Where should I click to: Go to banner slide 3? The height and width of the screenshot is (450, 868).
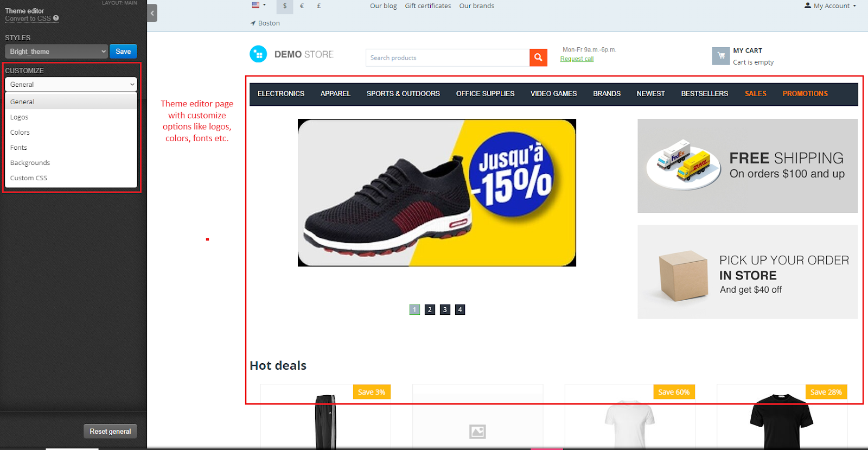pos(445,309)
